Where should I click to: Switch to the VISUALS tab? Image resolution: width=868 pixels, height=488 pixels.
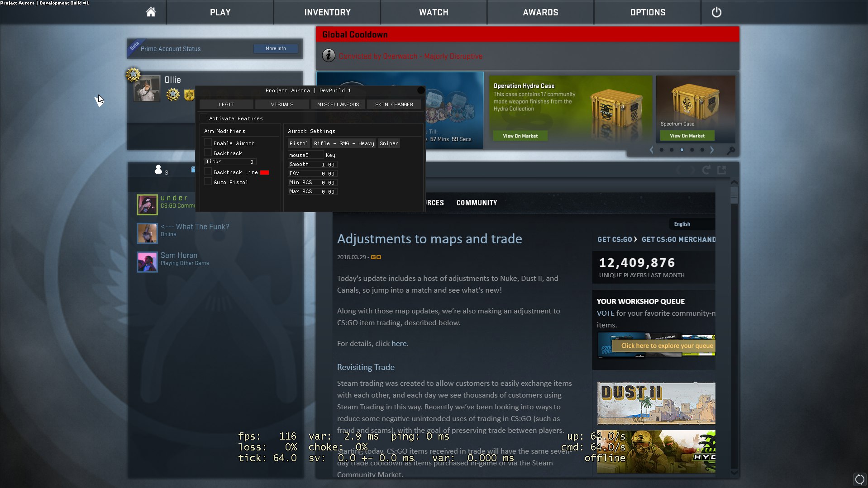point(282,104)
